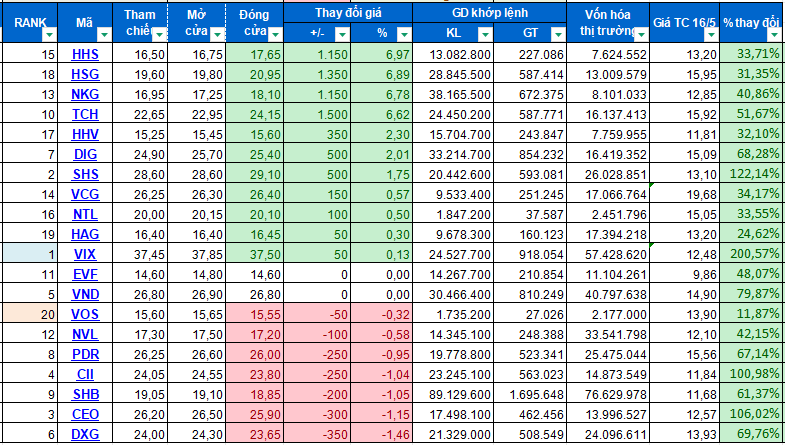Screen dimensions: 785x445
Task: Select SHB volume cell 89.129.600
Action: (453, 394)
